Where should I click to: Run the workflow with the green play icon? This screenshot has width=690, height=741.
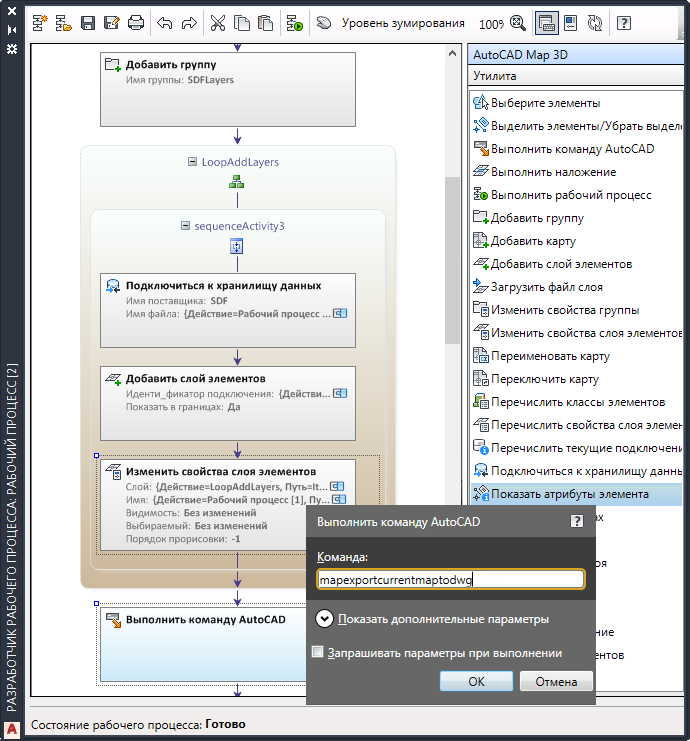294,23
